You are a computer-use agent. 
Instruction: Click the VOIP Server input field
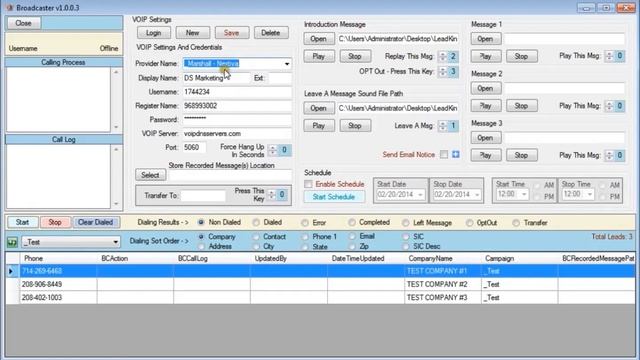pyautogui.click(x=237, y=134)
